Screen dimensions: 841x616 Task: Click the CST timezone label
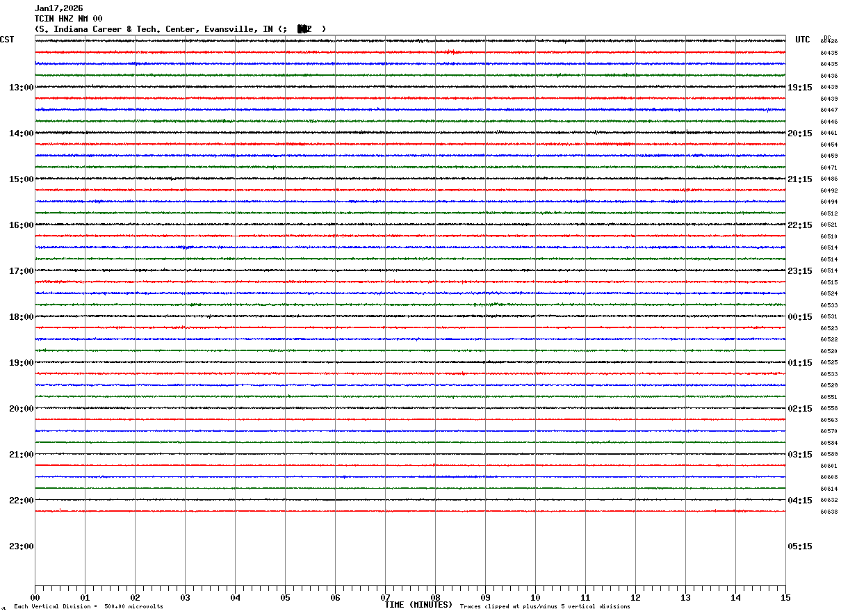click(x=7, y=40)
